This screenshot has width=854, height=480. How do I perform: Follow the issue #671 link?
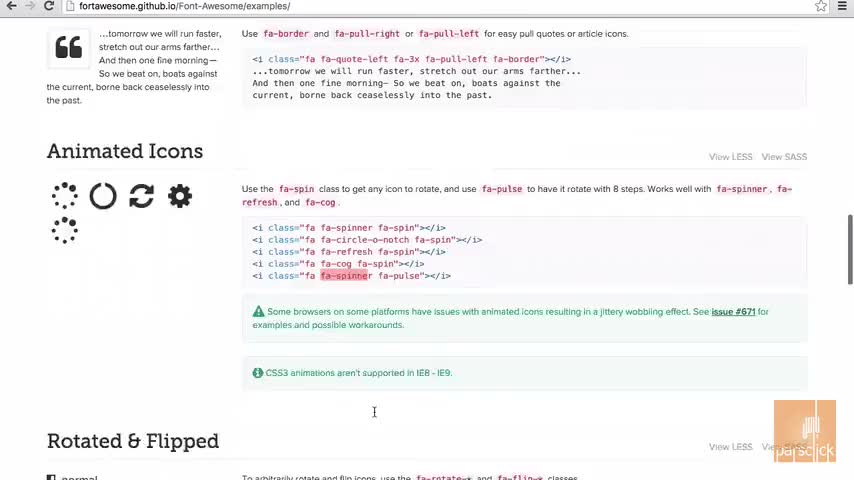point(733,312)
